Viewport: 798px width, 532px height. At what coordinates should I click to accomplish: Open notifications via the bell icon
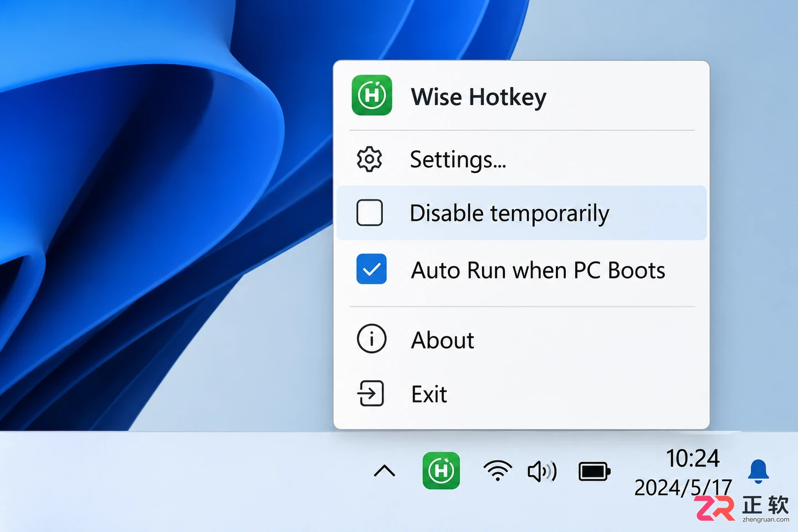(758, 471)
